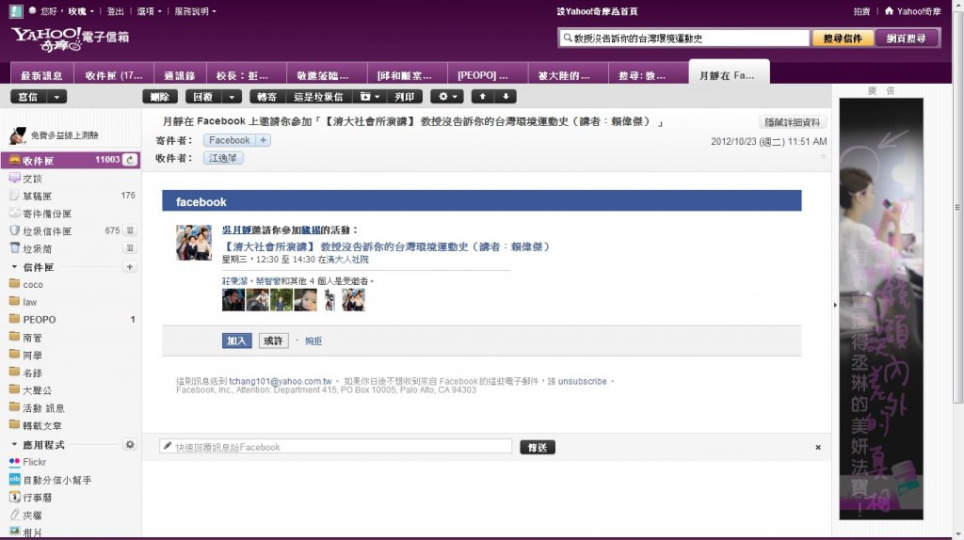
Task: Toggle star on this message
Action: [823, 156]
